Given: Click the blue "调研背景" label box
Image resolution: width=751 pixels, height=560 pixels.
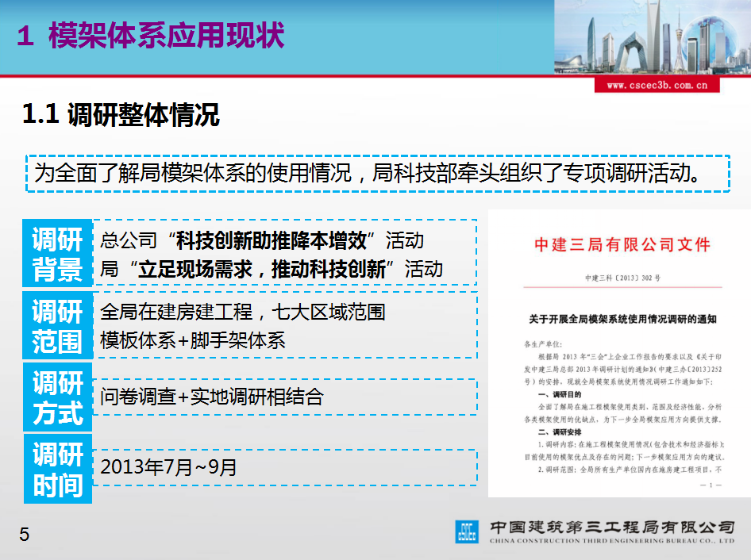Looking at the screenshot, I should click(x=57, y=253).
